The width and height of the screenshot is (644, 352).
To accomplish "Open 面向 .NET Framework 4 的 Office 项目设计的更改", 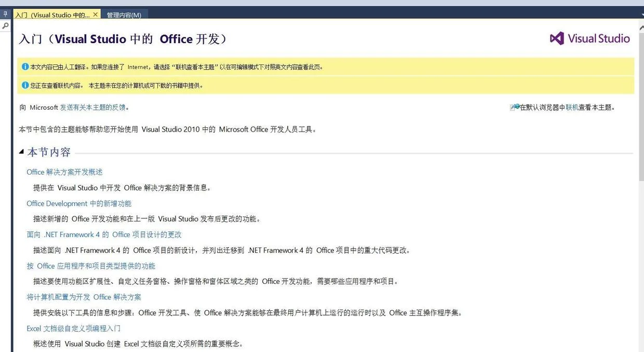I will (104, 234).
